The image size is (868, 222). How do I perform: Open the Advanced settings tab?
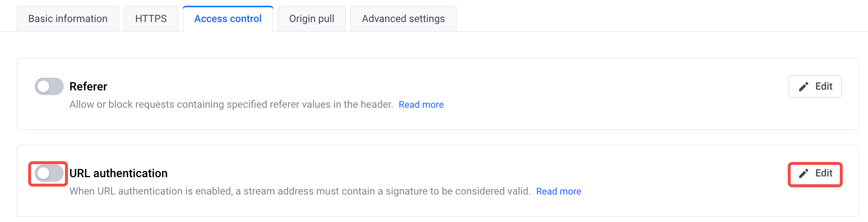pyautogui.click(x=403, y=19)
